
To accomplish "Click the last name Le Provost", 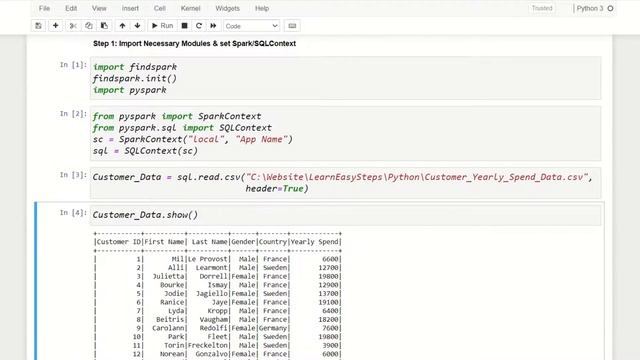I will click(x=207, y=259).
